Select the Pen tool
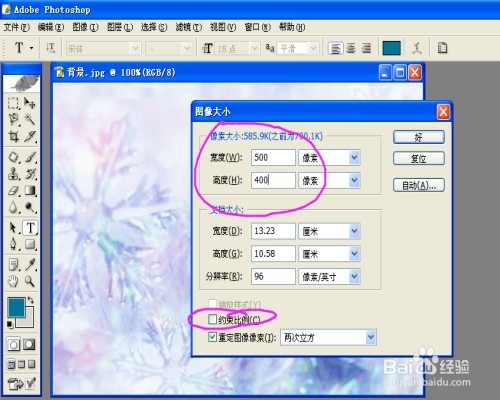 (13, 244)
